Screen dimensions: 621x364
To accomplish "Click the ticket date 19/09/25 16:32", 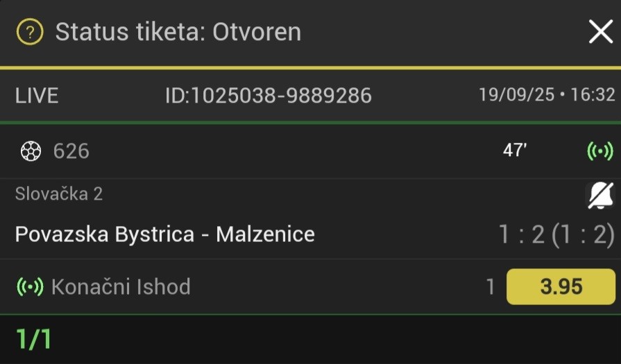I will (547, 95).
